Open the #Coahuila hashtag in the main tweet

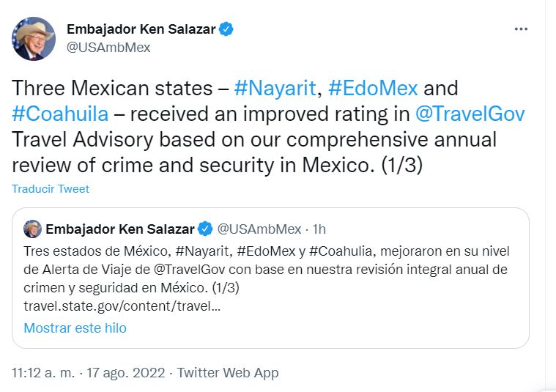pos(60,114)
